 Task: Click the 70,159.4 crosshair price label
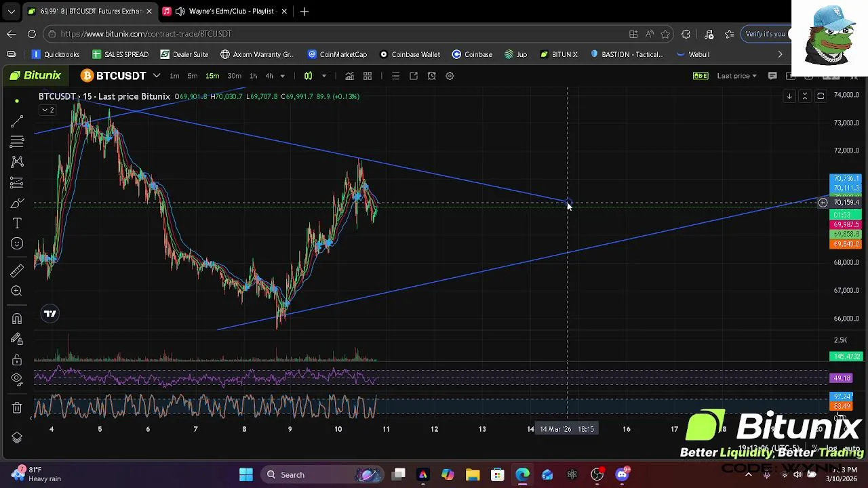click(846, 203)
